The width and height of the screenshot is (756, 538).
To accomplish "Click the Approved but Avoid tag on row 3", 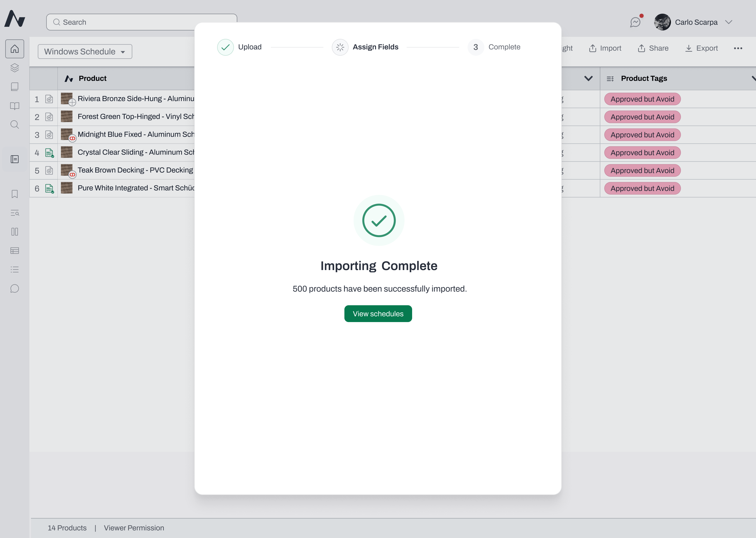I will click(x=642, y=135).
